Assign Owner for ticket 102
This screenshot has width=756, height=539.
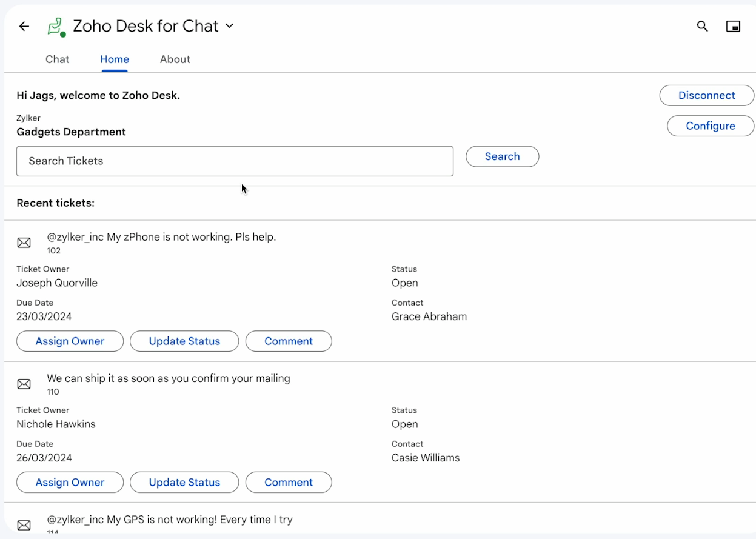pyautogui.click(x=70, y=341)
